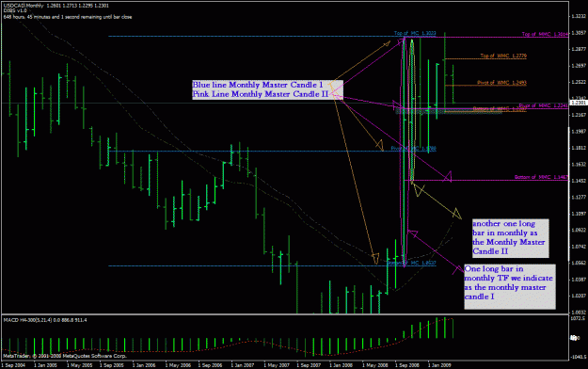The height and width of the screenshot is (369, 588).
Task: Click the '1 Sep 2005' date on time axis
Action: (x=112, y=365)
